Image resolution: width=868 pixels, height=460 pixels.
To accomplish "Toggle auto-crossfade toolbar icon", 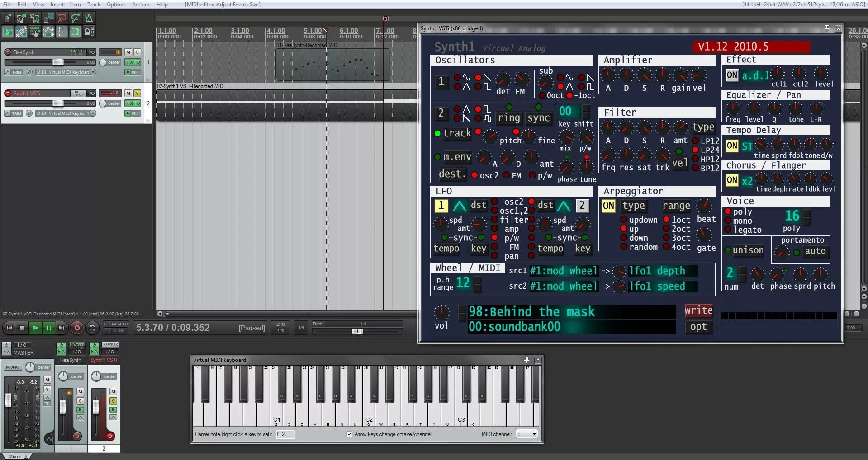I will (8, 32).
